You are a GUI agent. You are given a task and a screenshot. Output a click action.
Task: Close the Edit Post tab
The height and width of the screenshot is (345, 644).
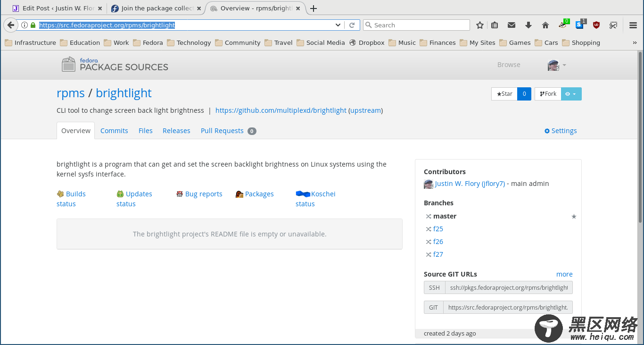(x=100, y=8)
